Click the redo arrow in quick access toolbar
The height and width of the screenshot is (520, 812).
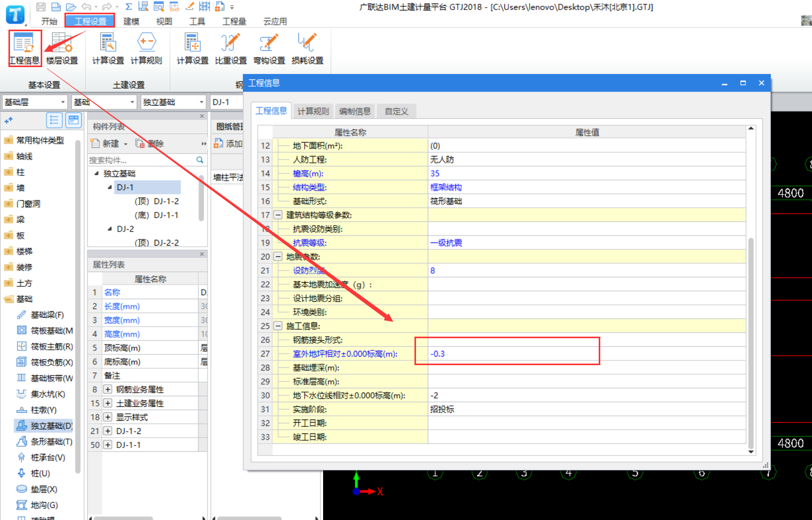[x=107, y=7]
